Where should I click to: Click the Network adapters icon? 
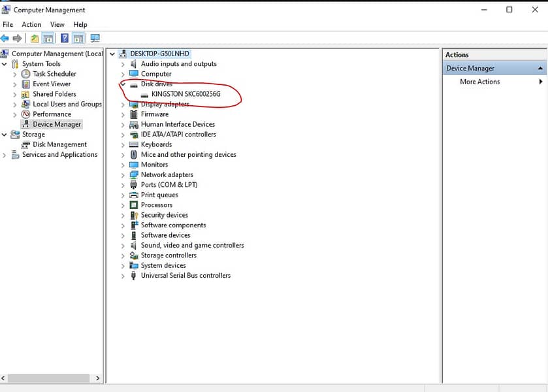pos(133,175)
